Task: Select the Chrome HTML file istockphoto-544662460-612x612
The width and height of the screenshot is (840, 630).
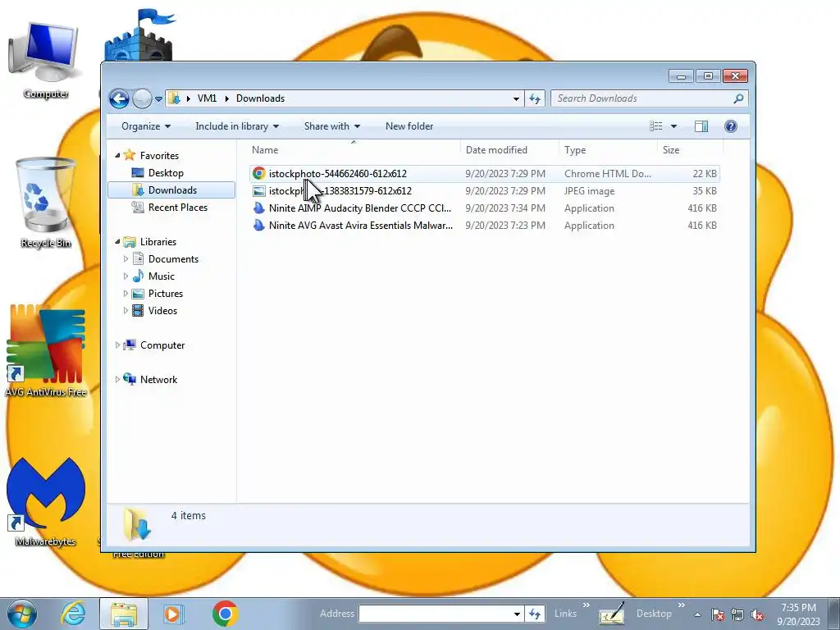Action: pos(484,174)
